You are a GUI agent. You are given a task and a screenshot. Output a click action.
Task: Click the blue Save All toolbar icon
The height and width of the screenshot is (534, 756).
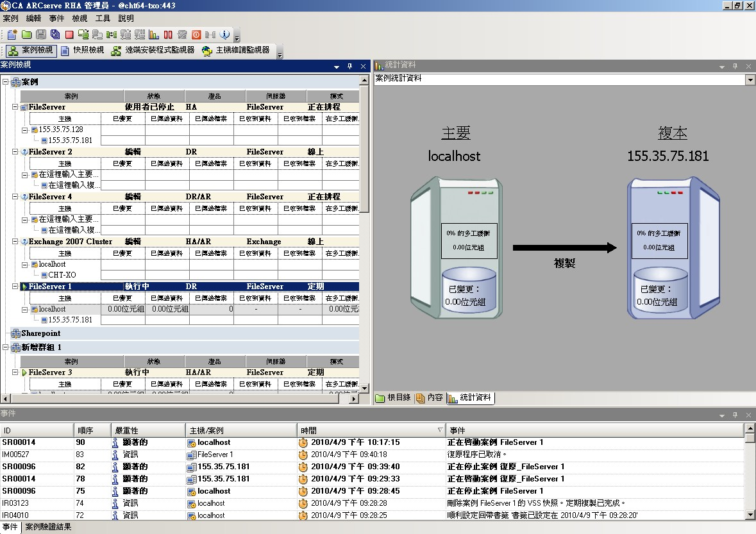point(55,35)
